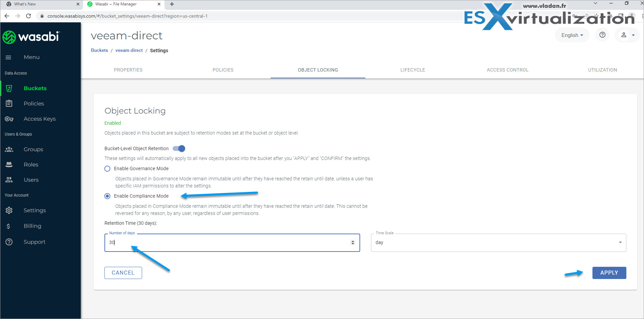Select Enable Governance Mode radio button
Viewport: 644px width, 319px height.
click(x=108, y=169)
